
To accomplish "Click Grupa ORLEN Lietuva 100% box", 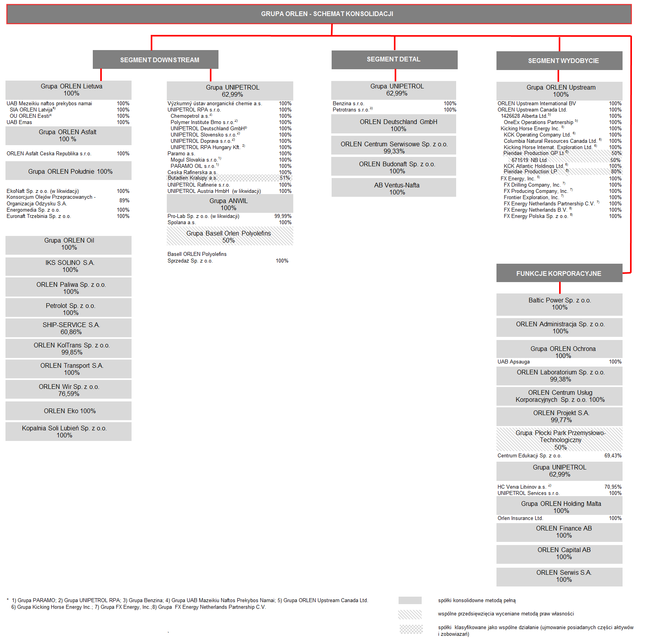I will pyautogui.click(x=69, y=90).
